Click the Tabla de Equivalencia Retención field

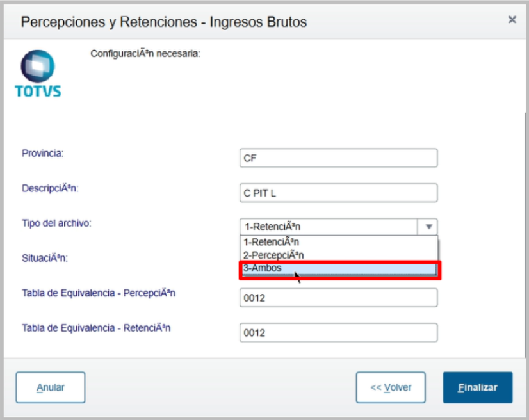tap(338, 332)
